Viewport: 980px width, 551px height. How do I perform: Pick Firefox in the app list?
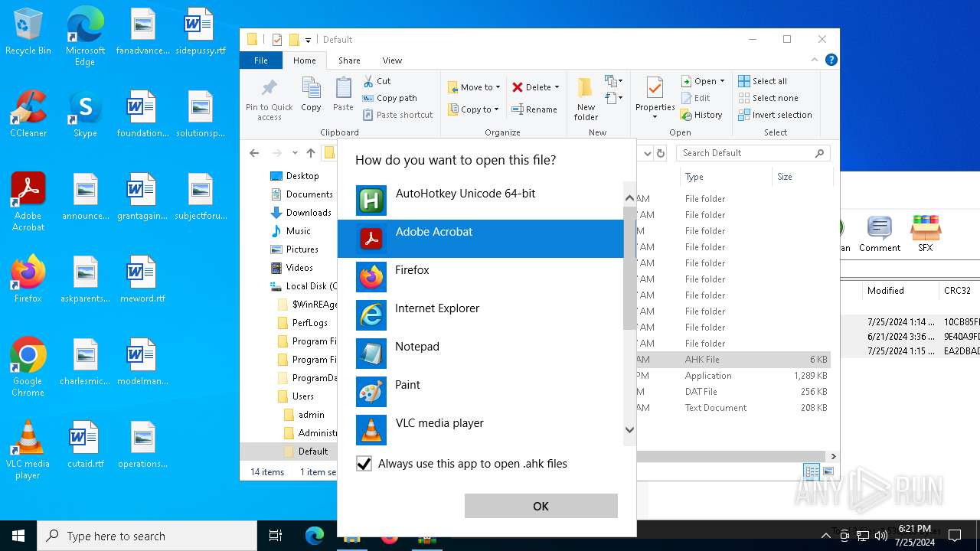pyautogui.click(x=481, y=277)
